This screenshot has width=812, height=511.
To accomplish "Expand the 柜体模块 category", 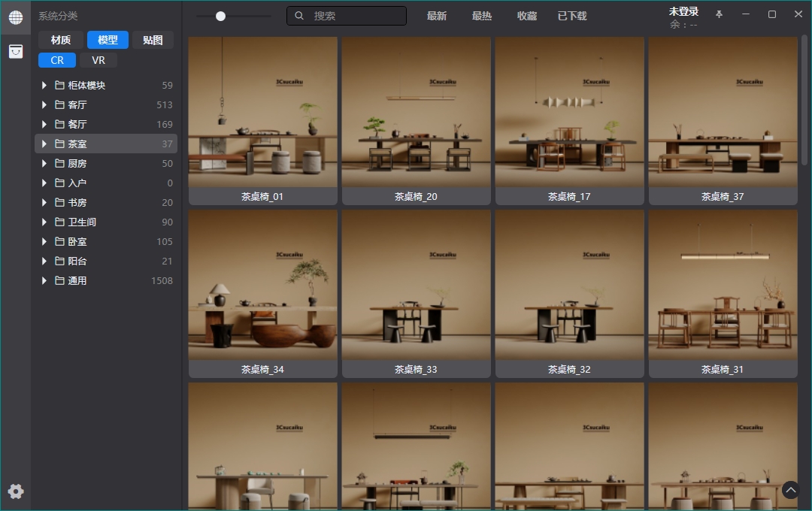I will tap(44, 85).
